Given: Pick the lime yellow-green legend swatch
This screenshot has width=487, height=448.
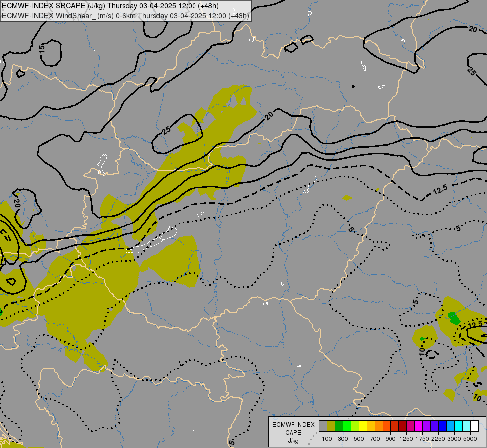Looking at the screenshot, I should click(355, 426).
